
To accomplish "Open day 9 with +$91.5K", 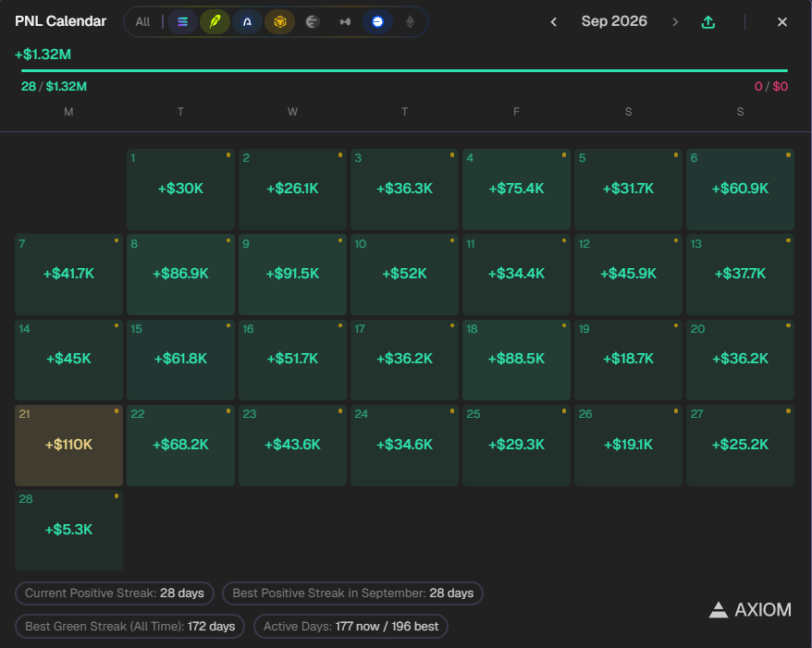I will point(292,275).
